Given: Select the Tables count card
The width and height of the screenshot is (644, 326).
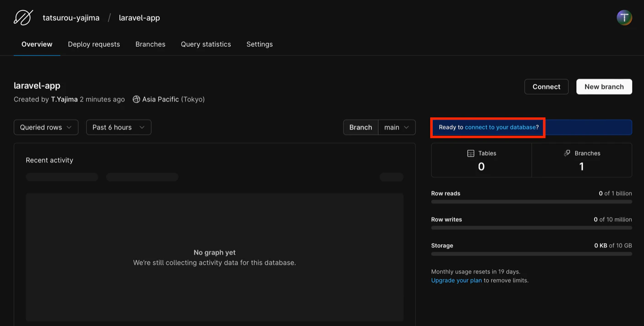Looking at the screenshot, I should (481, 160).
